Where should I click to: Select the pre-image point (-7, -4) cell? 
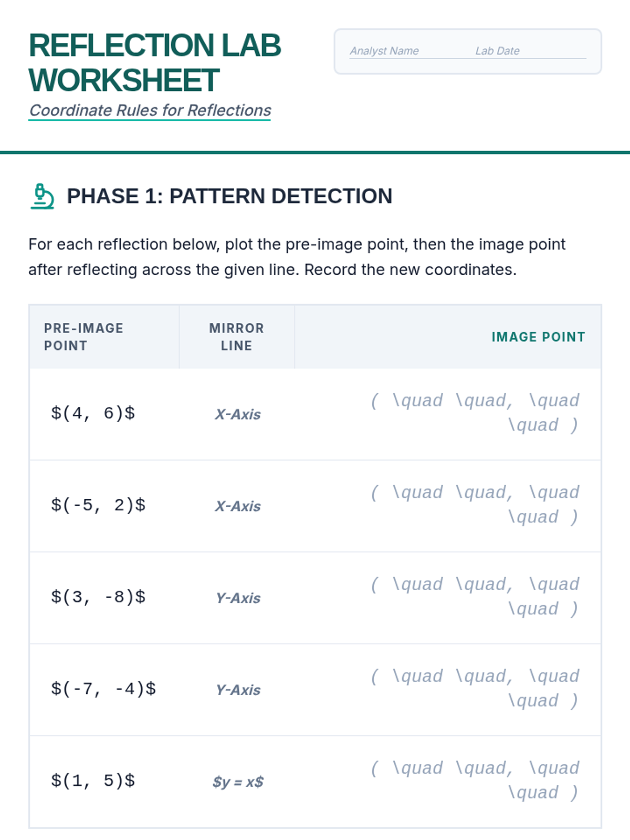coord(103,689)
